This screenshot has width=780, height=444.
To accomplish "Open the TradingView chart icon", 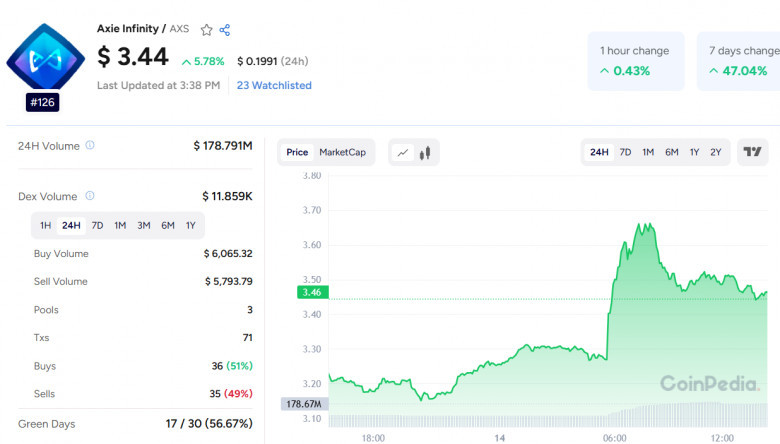I will [752, 152].
